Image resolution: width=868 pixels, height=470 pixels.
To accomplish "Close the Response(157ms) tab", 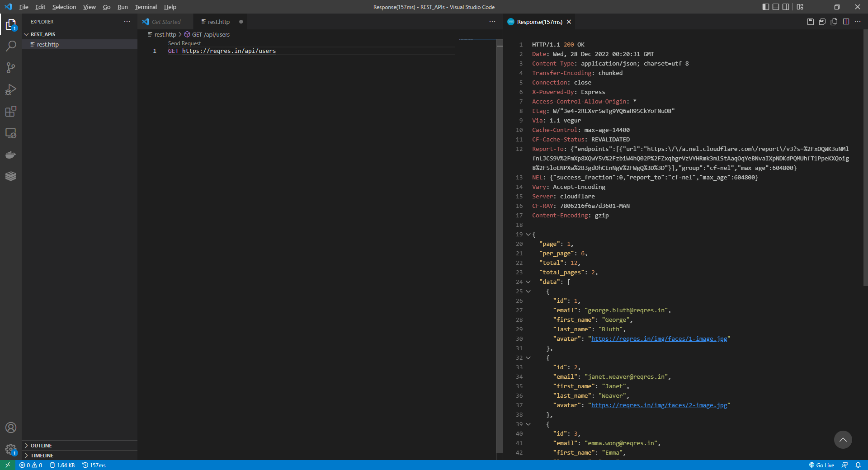I will point(569,22).
